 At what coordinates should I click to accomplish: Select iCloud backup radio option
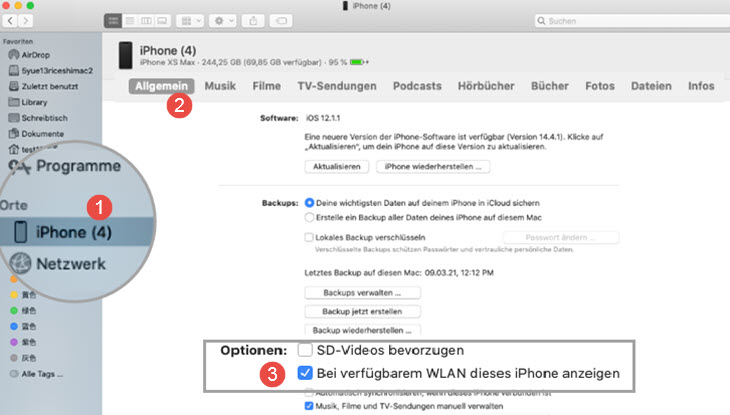coord(309,203)
